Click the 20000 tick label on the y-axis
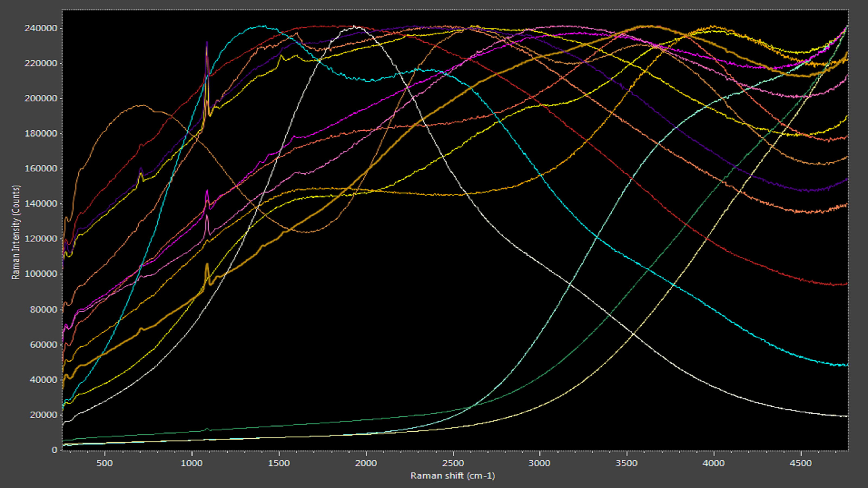Viewport: 868px width, 488px height. pos(43,415)
